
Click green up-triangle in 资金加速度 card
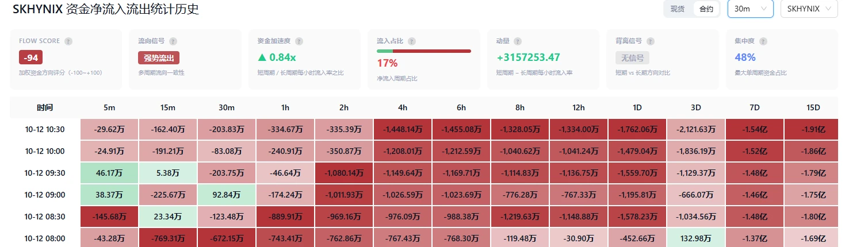[x=262, y=57]
